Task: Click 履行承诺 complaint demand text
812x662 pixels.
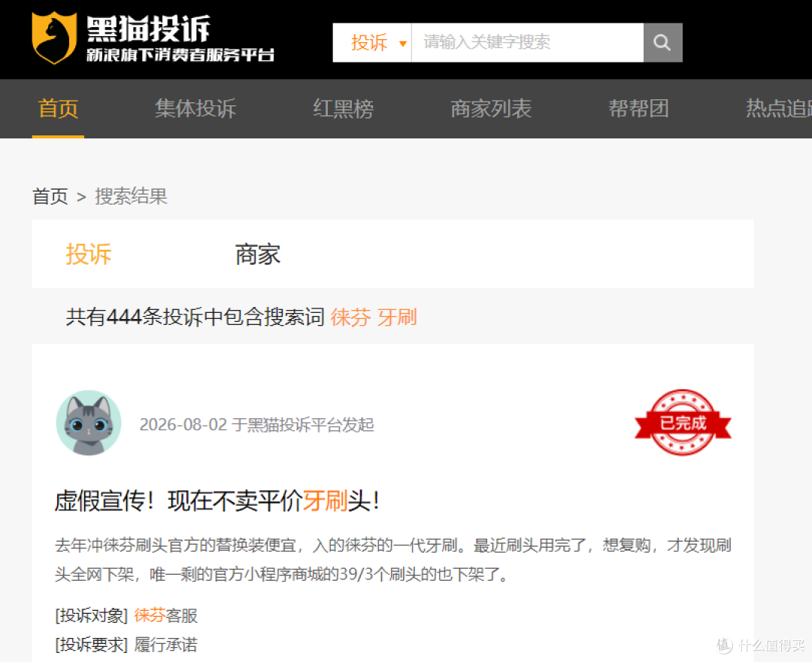Action: (165, 645)
